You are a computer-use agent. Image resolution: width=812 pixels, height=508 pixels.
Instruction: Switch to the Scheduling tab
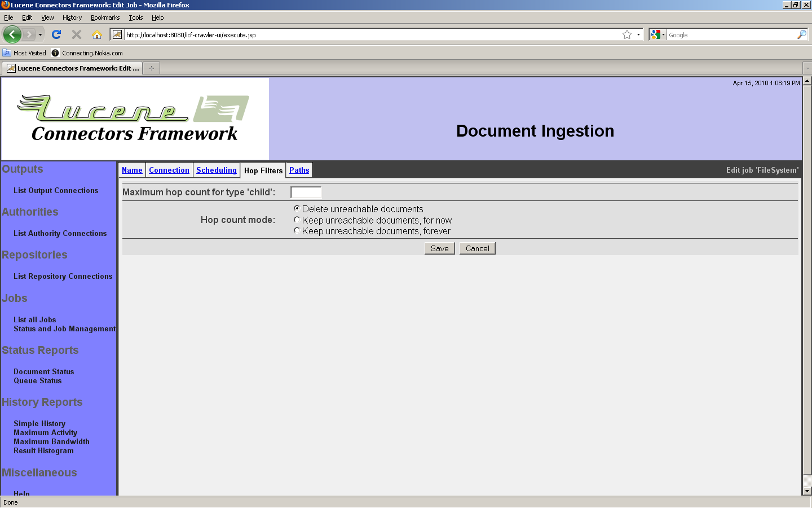coord(216,170)
